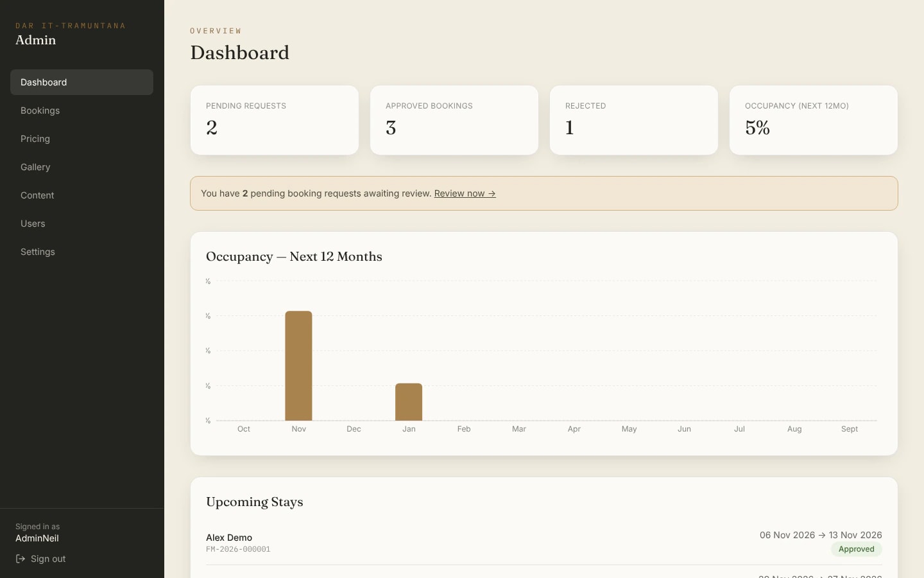Click the "AdminNeil" username
924x578 pixels.
point(37,538)
